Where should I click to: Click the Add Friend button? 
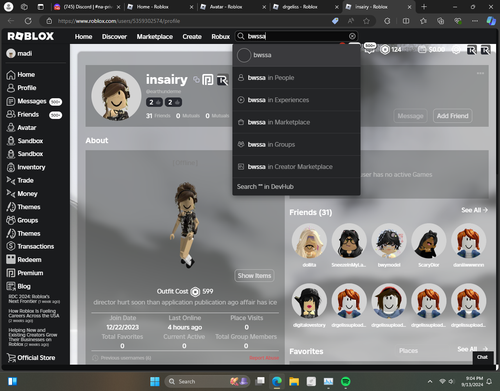pos(452,116)
